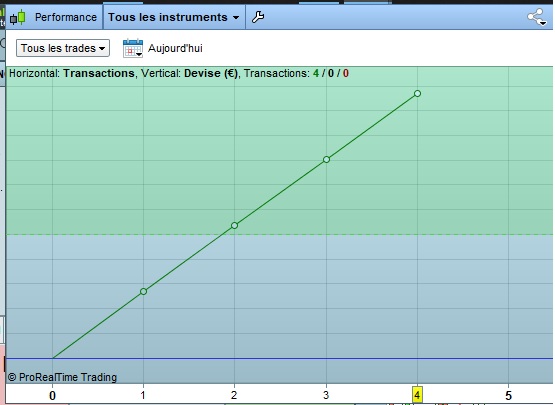The image size is (555, 405).
Task: Expand the Tous les instruments dropdown
Action: pyautogui.click(x=173, y=17)
